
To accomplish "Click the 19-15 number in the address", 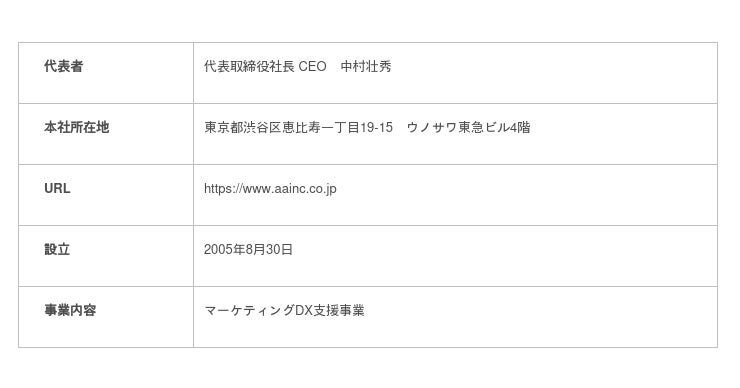I will tap(376, 127).
